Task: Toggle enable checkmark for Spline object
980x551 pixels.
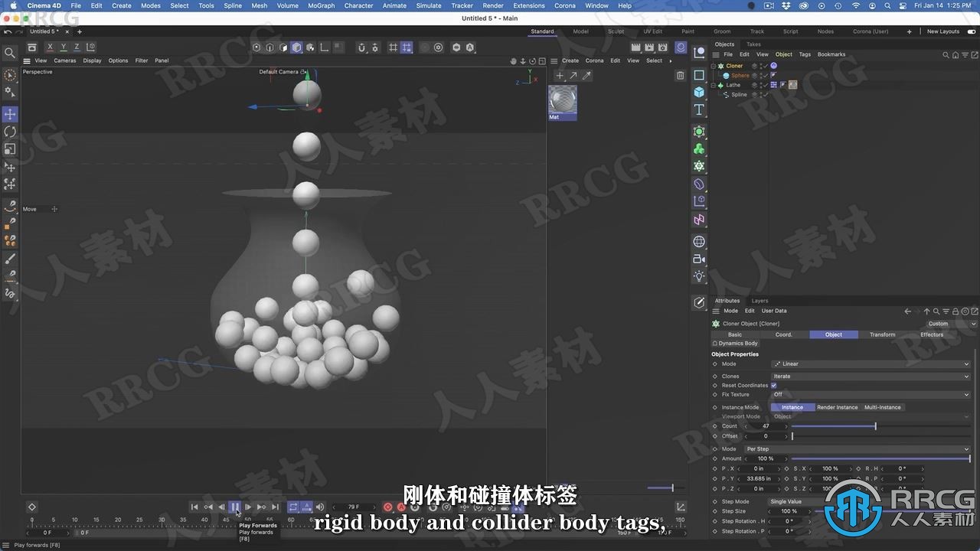Action: [764, 95]
